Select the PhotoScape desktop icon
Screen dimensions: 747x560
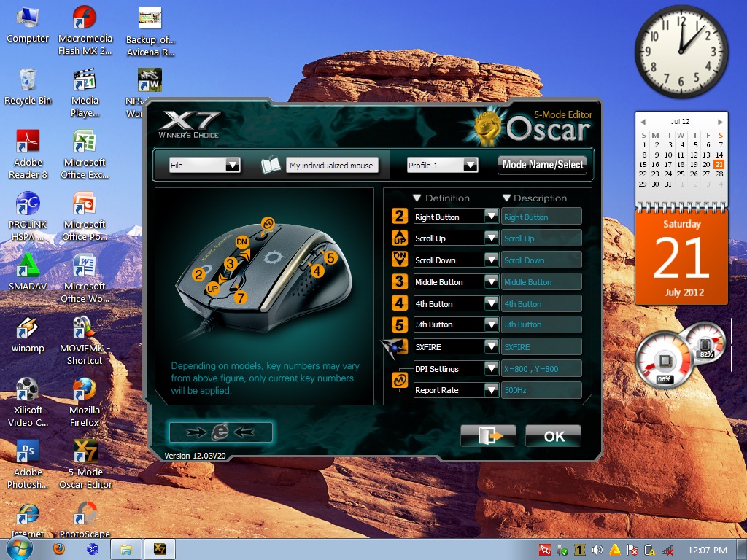85,519
